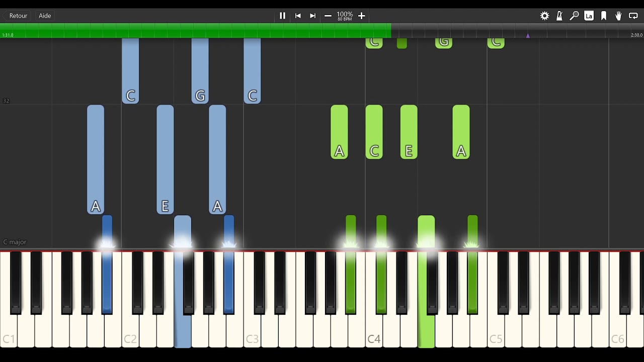
Task: Open the hand practice options
Action: (x=618, y=16)
